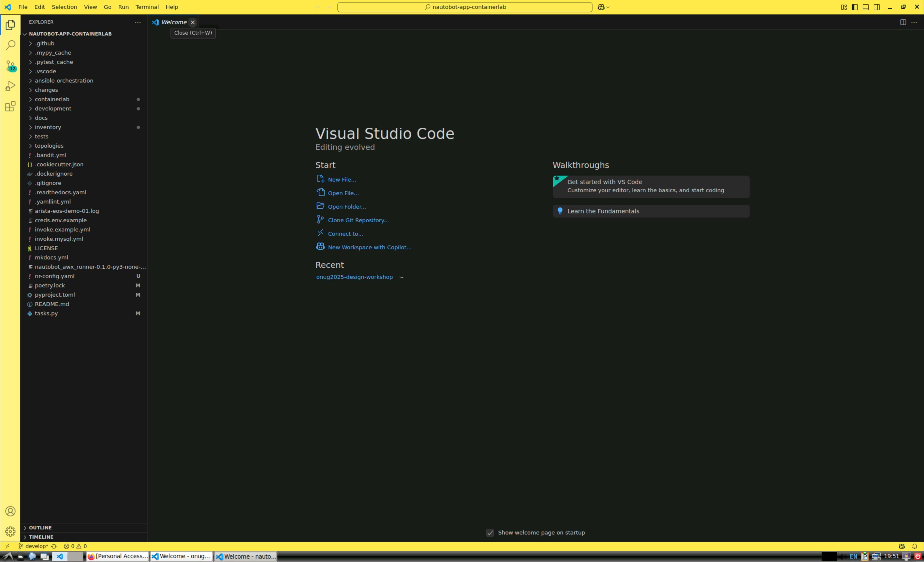Screen dimensions: 924x562
Task: Open the Extensions view
Action: point(11,106)
